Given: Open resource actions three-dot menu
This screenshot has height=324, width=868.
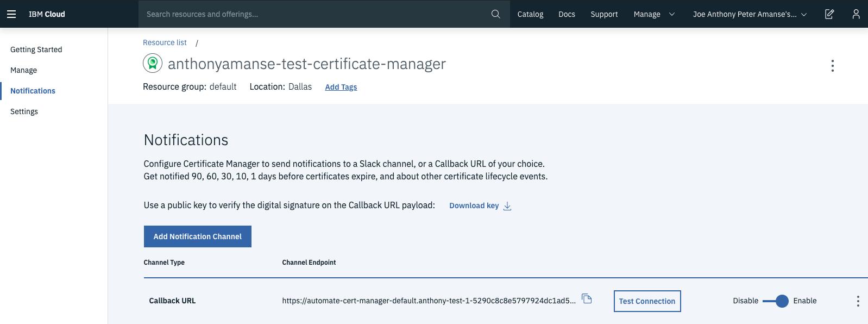Looking at the screenshot, I should [832, 66].
